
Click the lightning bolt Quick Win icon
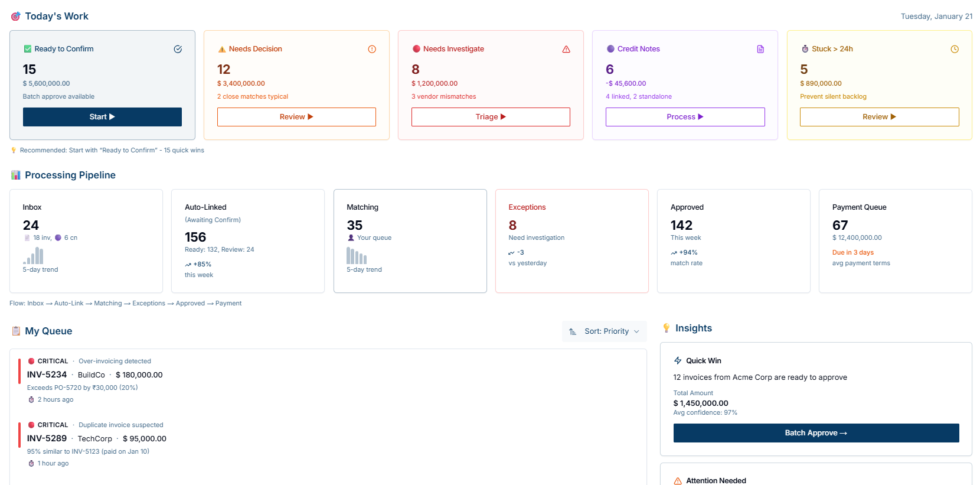[x=678, y=360]
